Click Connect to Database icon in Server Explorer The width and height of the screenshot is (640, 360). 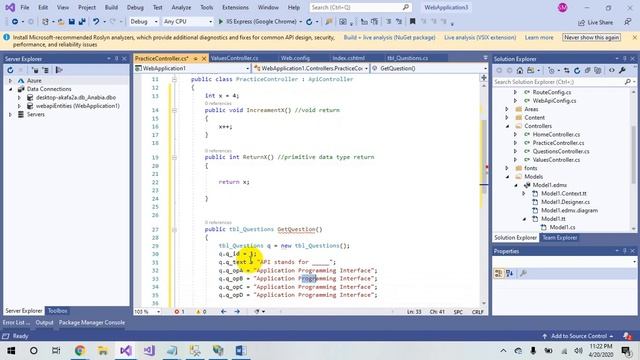(35, 70)
